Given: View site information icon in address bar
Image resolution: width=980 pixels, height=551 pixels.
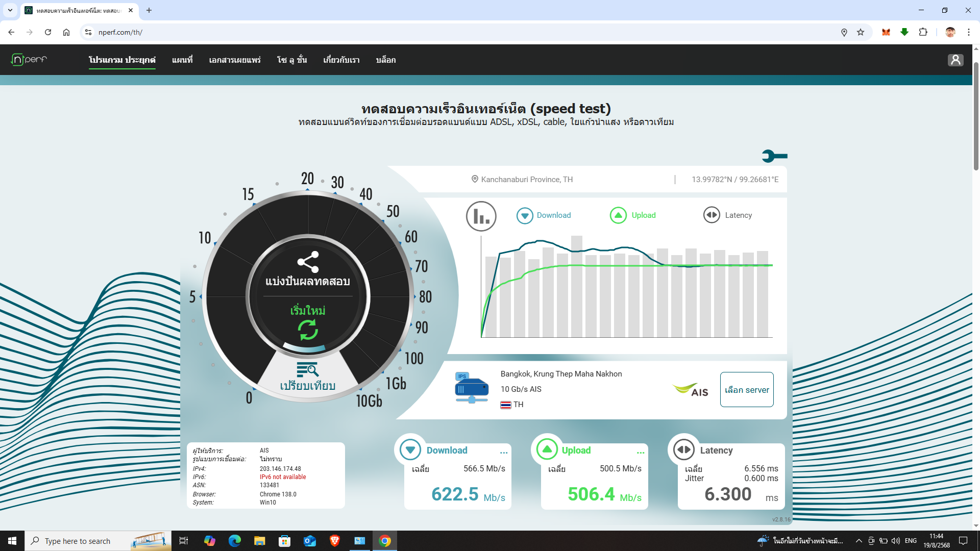Looking at the screenshot, I should coord(88,32).
